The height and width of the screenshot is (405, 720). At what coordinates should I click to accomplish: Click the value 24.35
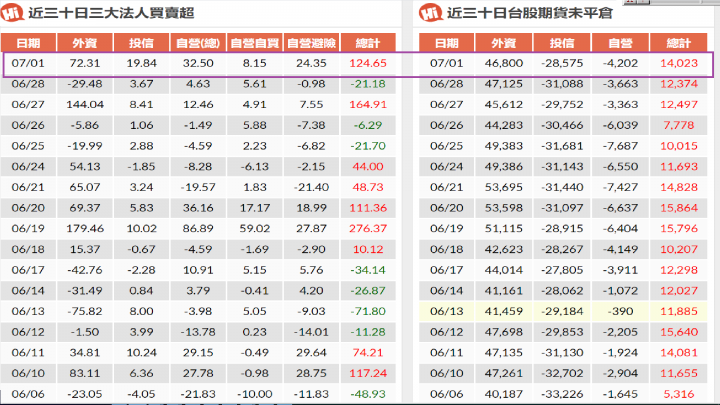[311, 63]
